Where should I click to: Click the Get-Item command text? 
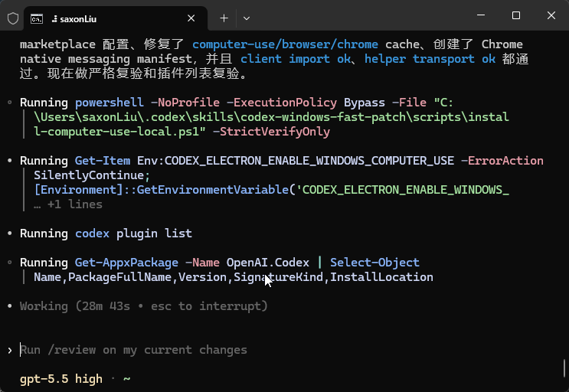click(103, 161)
